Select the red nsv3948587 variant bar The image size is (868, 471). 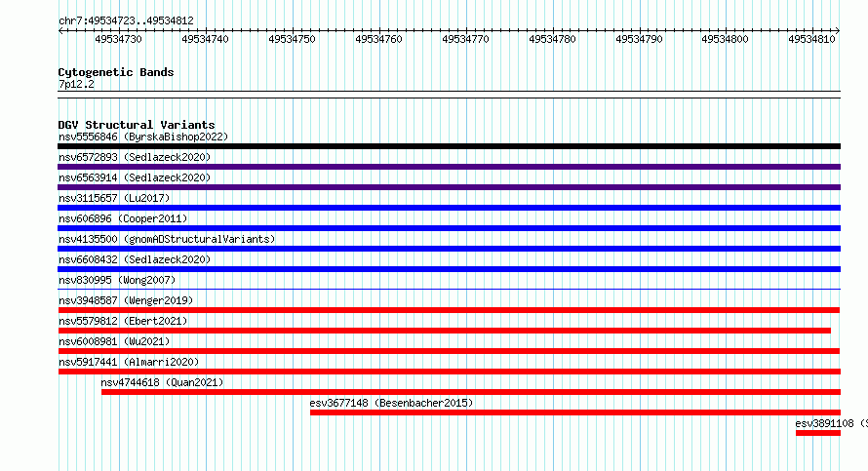coord(449,310)
